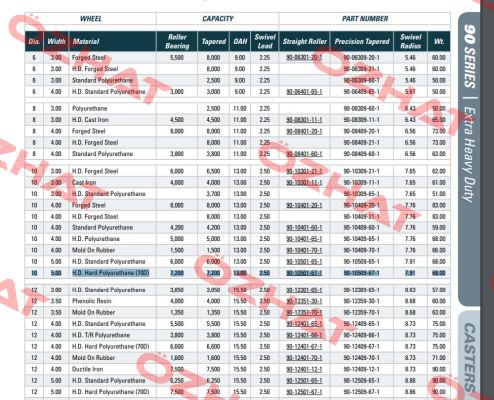Click the Ductile Iron material cell
Screen dimensions: 494x400
coord(87,369)
